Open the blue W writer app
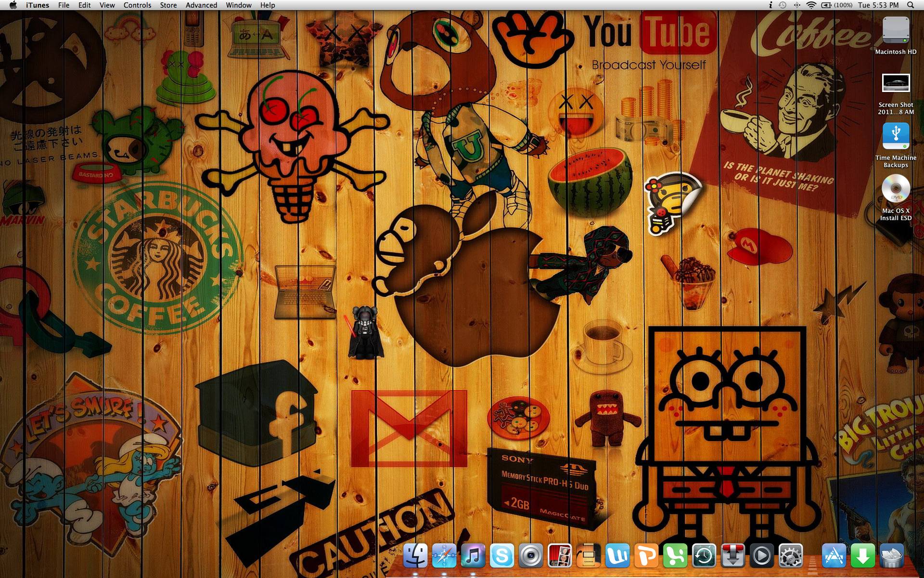 tap(617, 556)
